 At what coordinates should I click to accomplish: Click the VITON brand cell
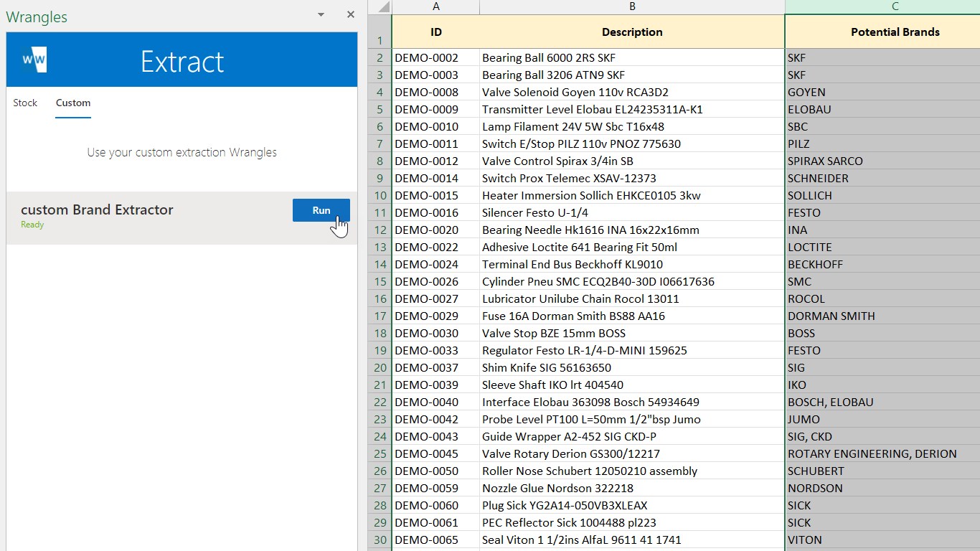883,540
